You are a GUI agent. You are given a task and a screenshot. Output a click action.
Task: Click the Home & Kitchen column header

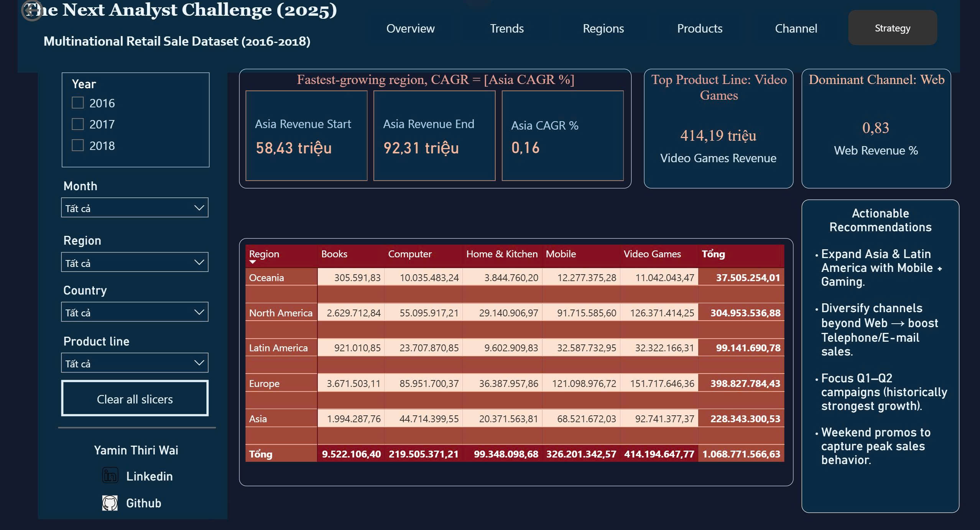coord(502,254)
